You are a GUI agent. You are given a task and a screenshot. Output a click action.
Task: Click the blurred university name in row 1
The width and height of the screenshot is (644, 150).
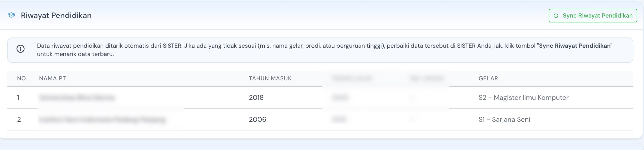77,97
